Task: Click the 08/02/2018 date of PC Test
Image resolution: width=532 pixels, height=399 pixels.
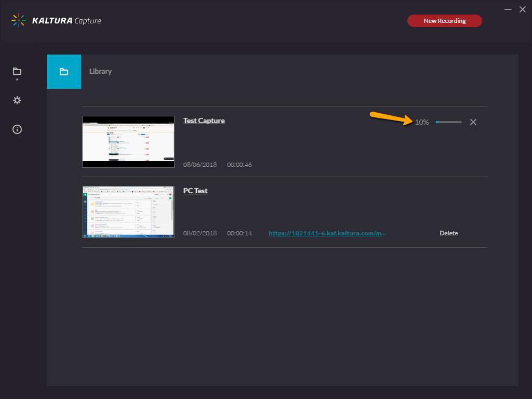Action: tap(199, 233)
